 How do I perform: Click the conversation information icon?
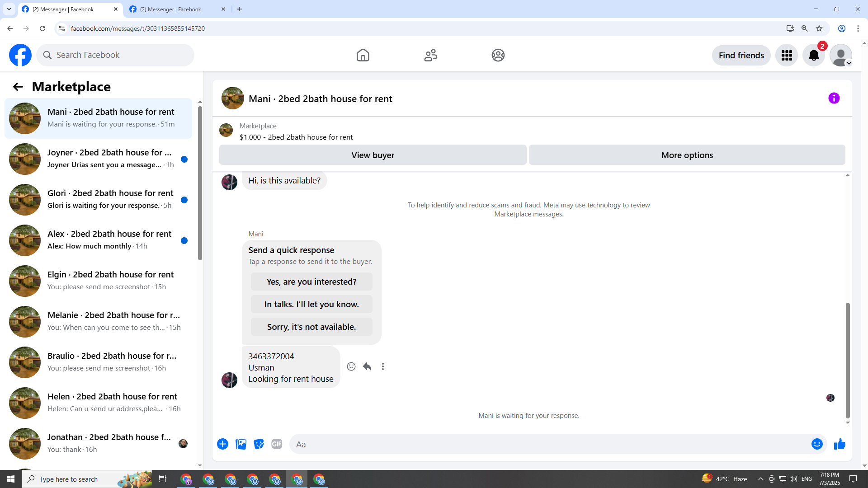click(834, 98)
